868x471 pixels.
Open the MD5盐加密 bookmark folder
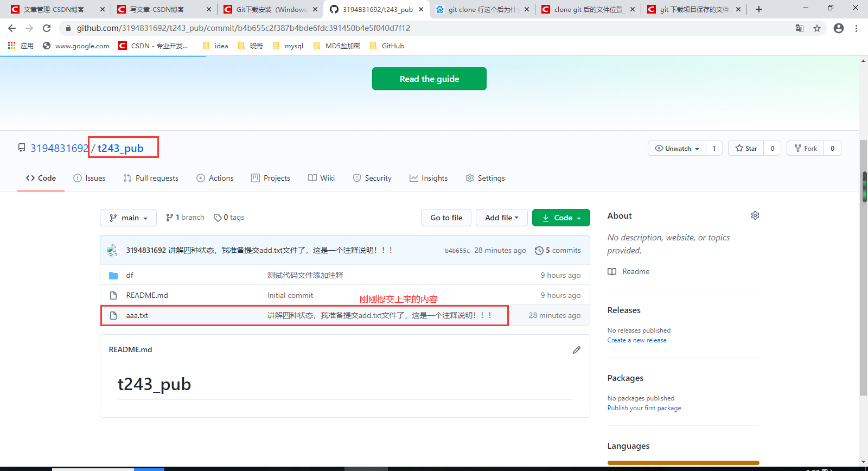click(337, 46)
